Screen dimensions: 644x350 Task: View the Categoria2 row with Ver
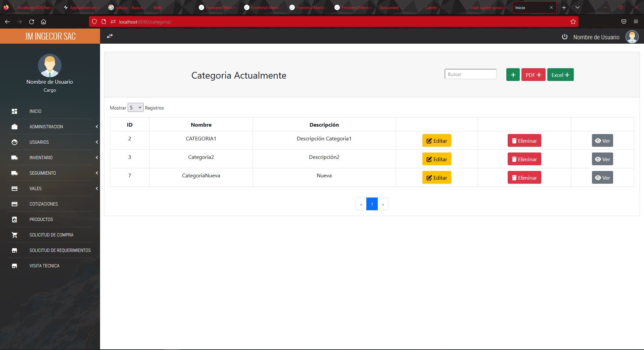(602, 159)
